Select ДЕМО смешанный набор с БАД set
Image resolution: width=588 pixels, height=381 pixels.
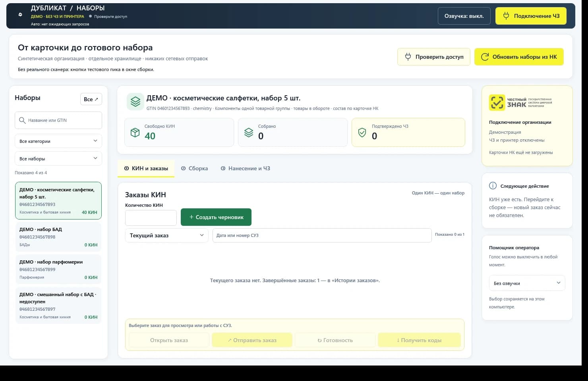tap(58, 306)
